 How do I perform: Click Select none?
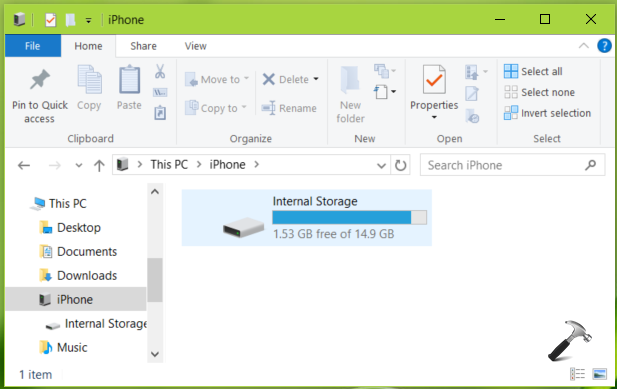[x=539, y=92]
